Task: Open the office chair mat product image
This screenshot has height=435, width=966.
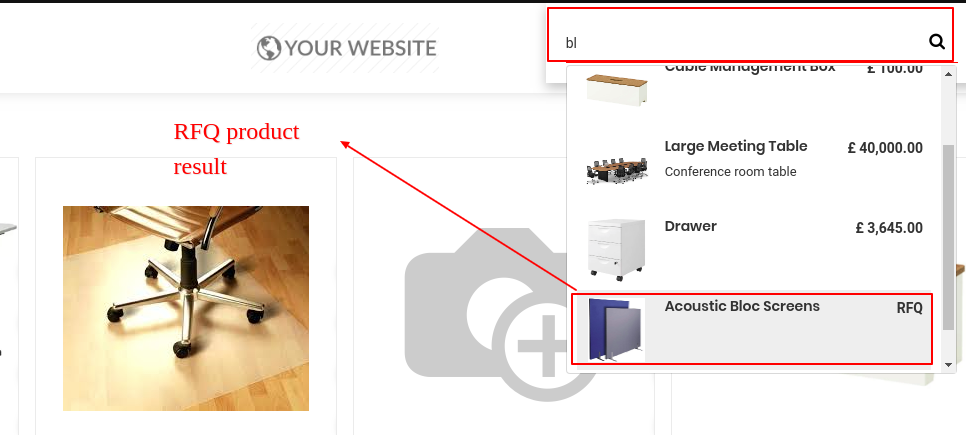Action: coord(186,308)
